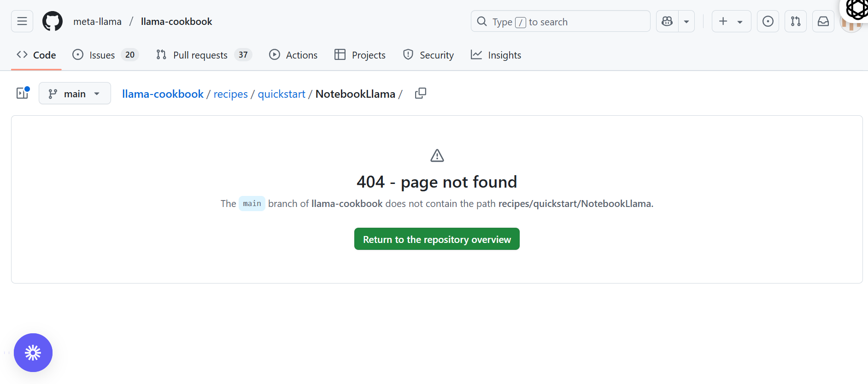The width and height of the screenshot is (868, 384).
Task: Navigate to quickstart breadcrumb folder
Action: [x=282, y=94]
